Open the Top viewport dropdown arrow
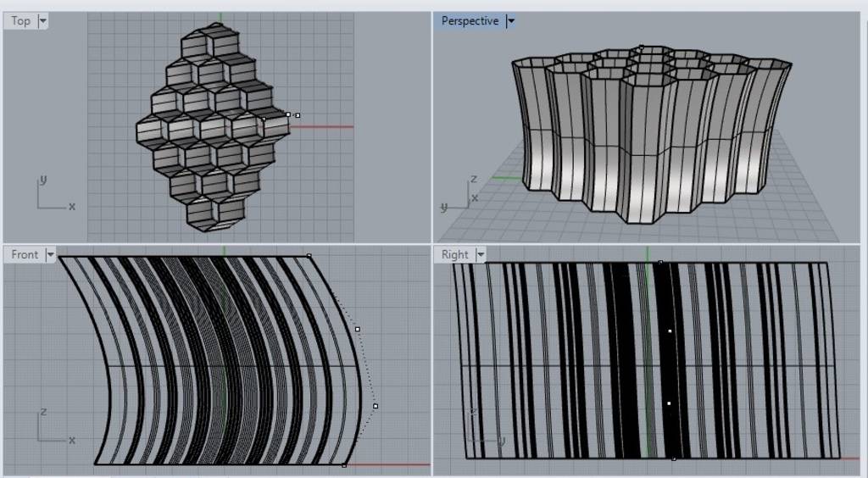868x478 pixels. (42, 21)
